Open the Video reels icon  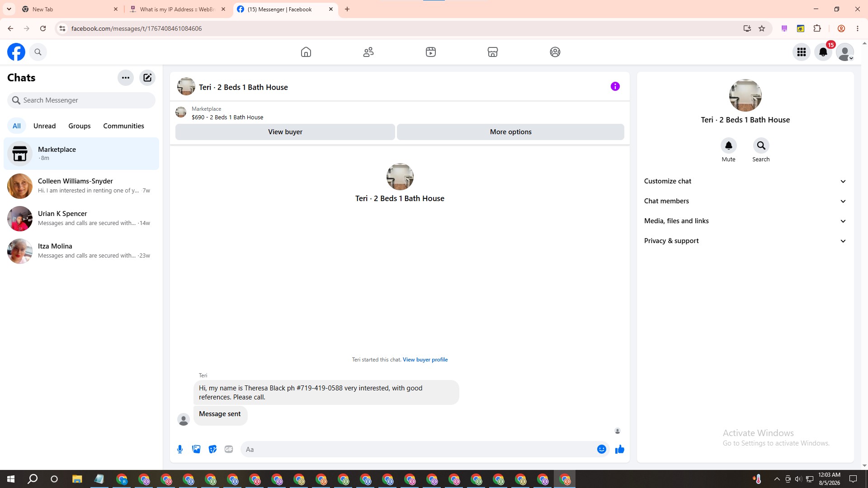click(x=431, y=52)
